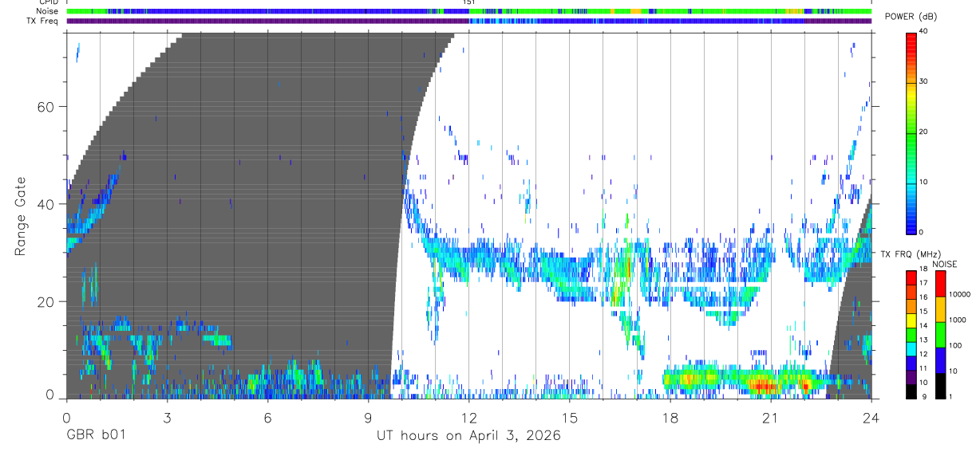This screenshot has width=980, height=452.
Task: Click the 24 hour tick on the UT axis
Action: click(x=871, y=418)
